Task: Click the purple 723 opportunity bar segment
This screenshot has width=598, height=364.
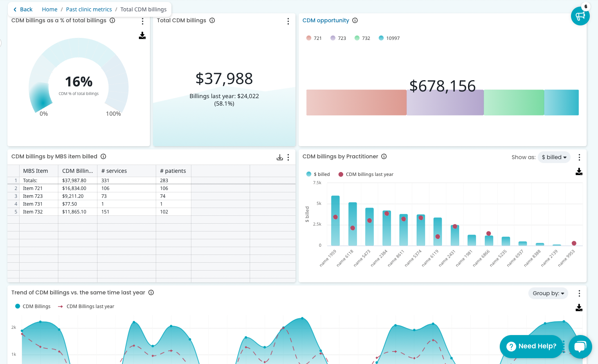Action: point(445,102)
